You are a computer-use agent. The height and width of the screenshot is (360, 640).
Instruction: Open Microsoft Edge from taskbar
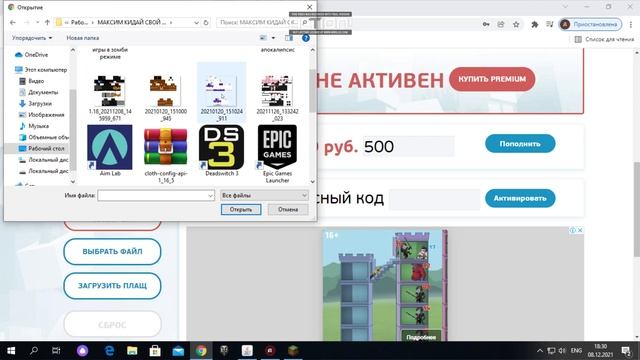109,351
